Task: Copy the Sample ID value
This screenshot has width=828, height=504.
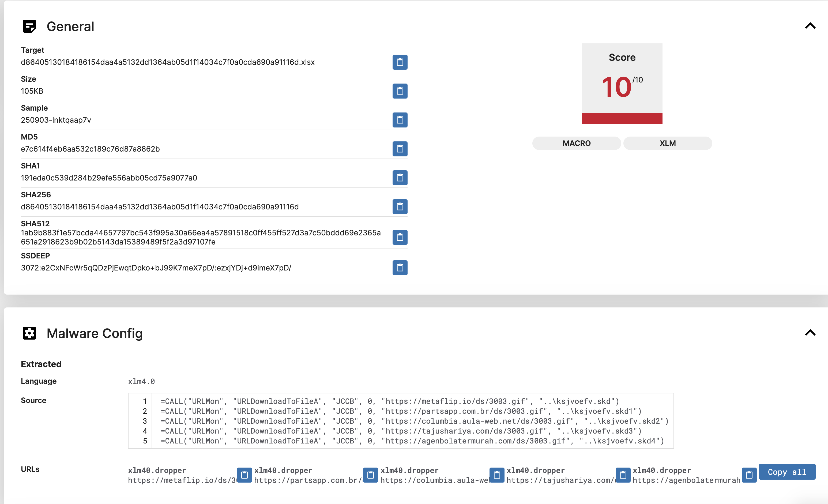Action: click(x=400, y=120)
